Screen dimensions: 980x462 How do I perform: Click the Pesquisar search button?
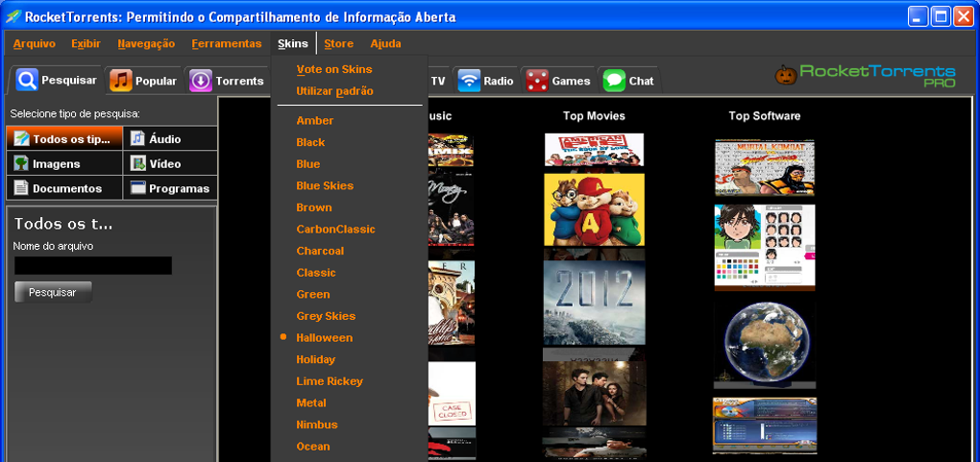pos(53,293)
